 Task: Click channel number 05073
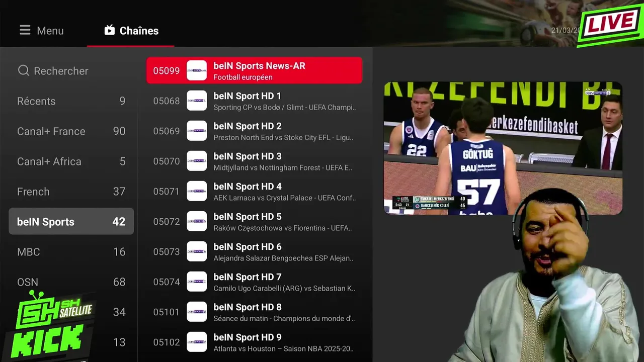(x=167, y=252)
